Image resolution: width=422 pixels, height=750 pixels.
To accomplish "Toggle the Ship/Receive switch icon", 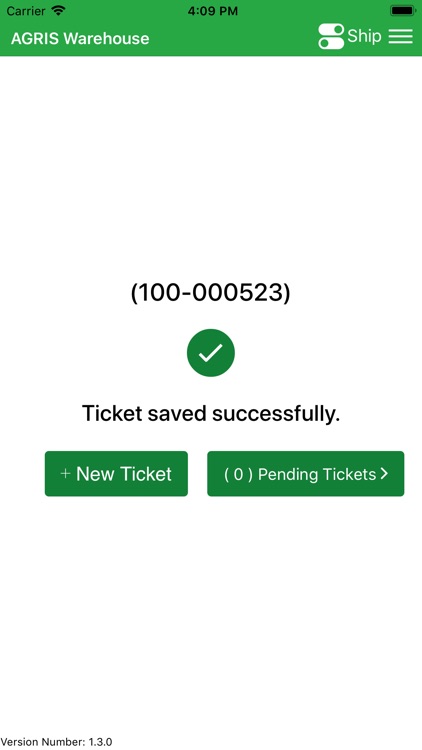I will (x=331, y=36).
